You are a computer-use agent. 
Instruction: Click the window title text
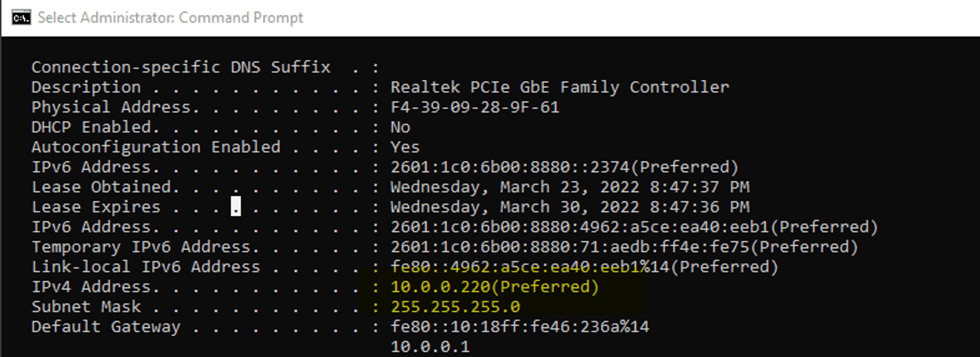[x=170, y=18]
